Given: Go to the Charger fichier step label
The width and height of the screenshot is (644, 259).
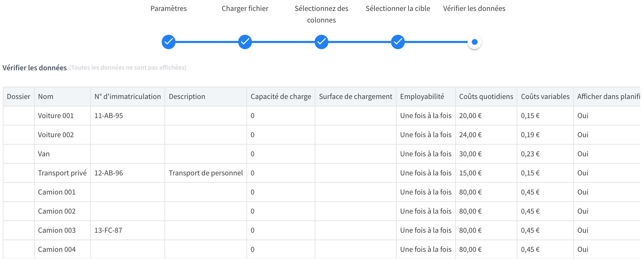Looking at the screenshot, I should click(245, 9).
